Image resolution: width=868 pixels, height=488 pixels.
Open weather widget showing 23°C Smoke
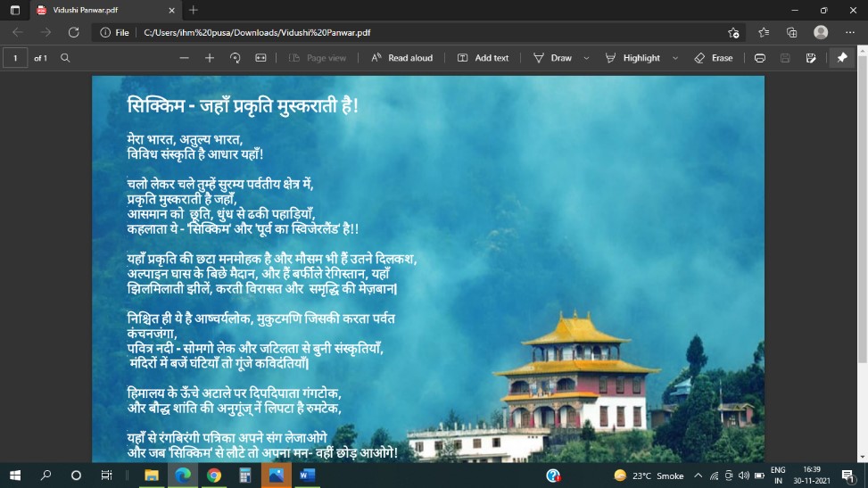[649, 476]
